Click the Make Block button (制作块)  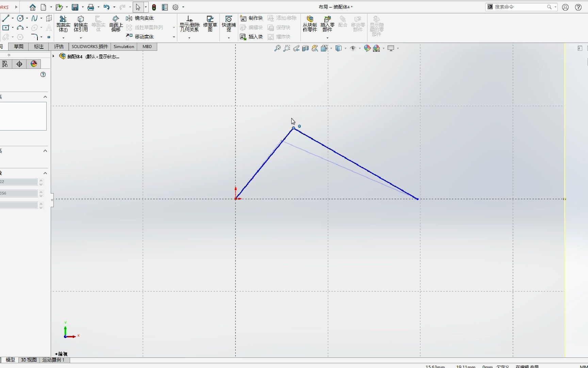[x=251, y=18]
